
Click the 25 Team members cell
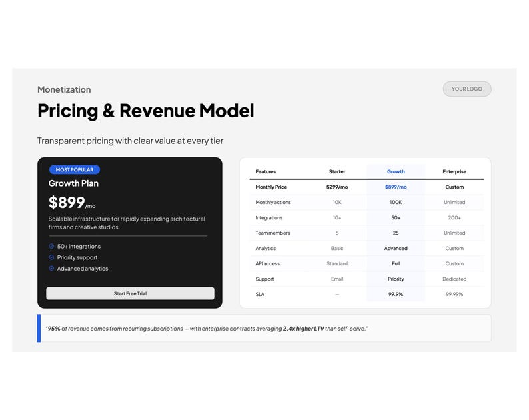coord(396,233)
